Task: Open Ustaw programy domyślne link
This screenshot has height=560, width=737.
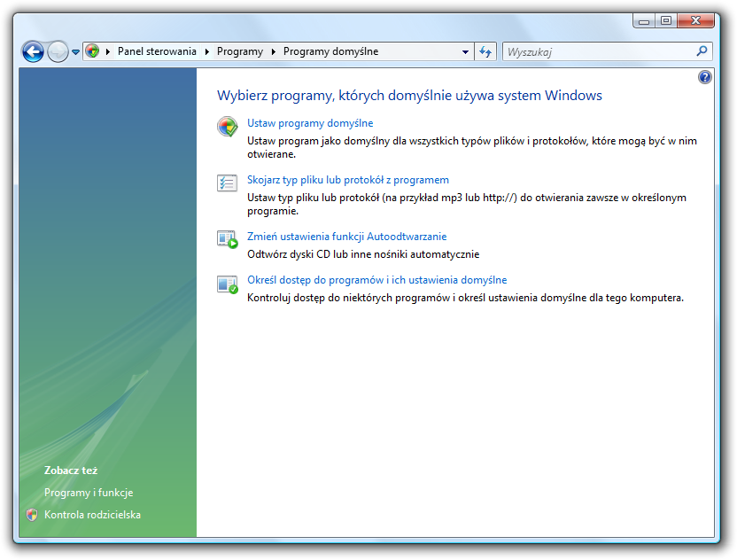Action: tap(310, 123)
